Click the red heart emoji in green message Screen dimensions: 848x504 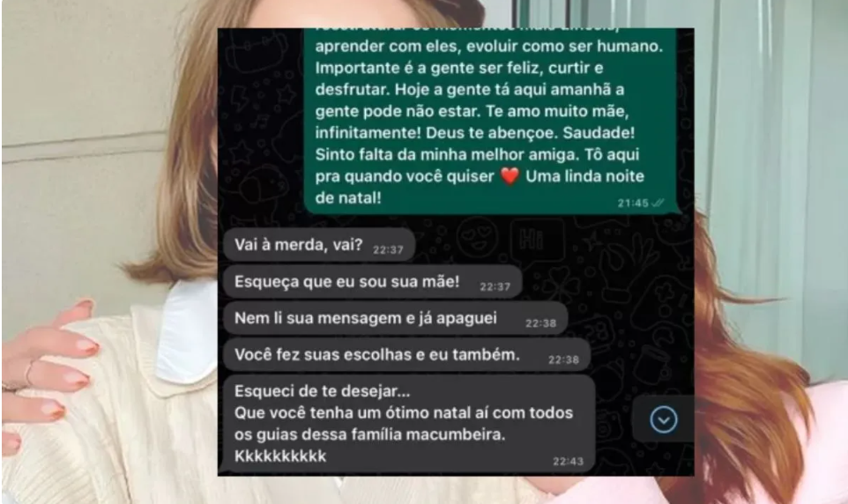510,175
